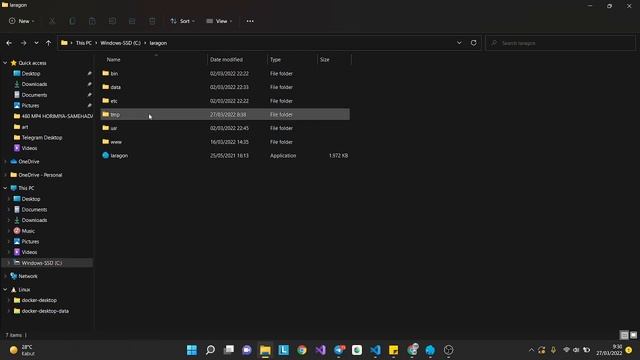Open the View layout dropdown
The width and height of the screenshot is (640, 360).
coord(219,21)
